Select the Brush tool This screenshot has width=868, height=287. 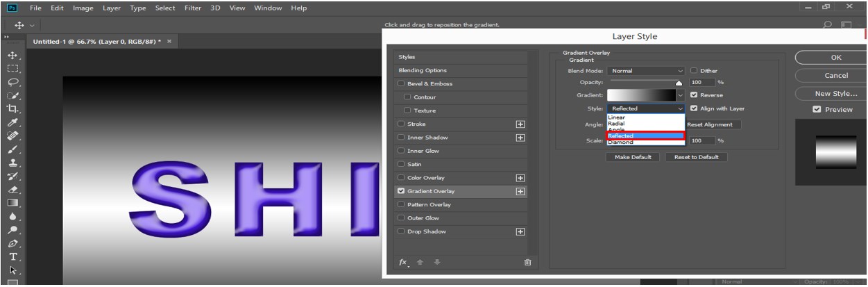coord(12,149)
